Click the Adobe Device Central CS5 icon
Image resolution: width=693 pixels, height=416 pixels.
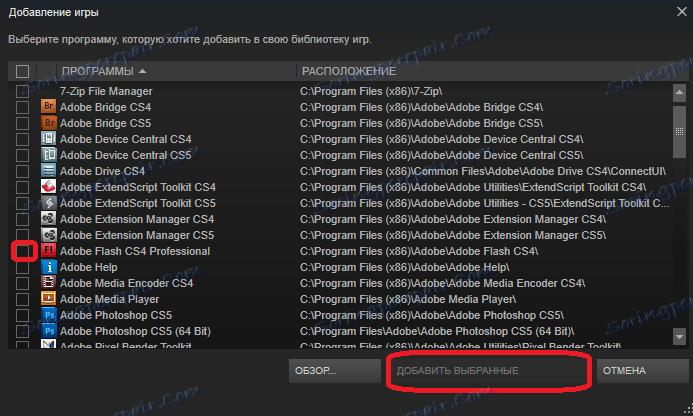49,154
